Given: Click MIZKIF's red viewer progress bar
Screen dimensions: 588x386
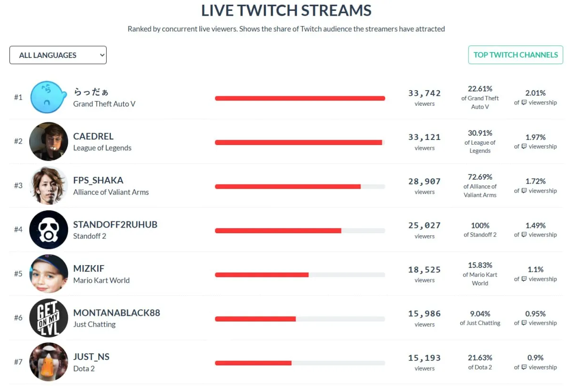Looking at the screenshot, I should point(262,275).
